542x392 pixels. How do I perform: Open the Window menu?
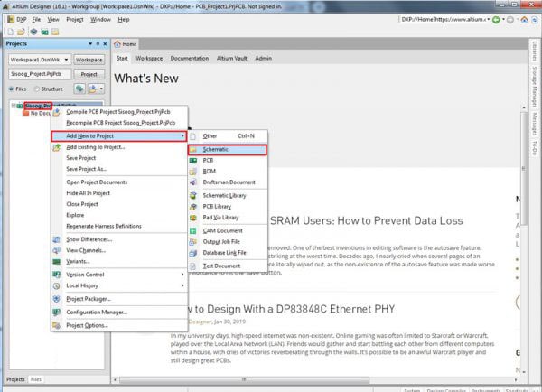tap(100, 19)
